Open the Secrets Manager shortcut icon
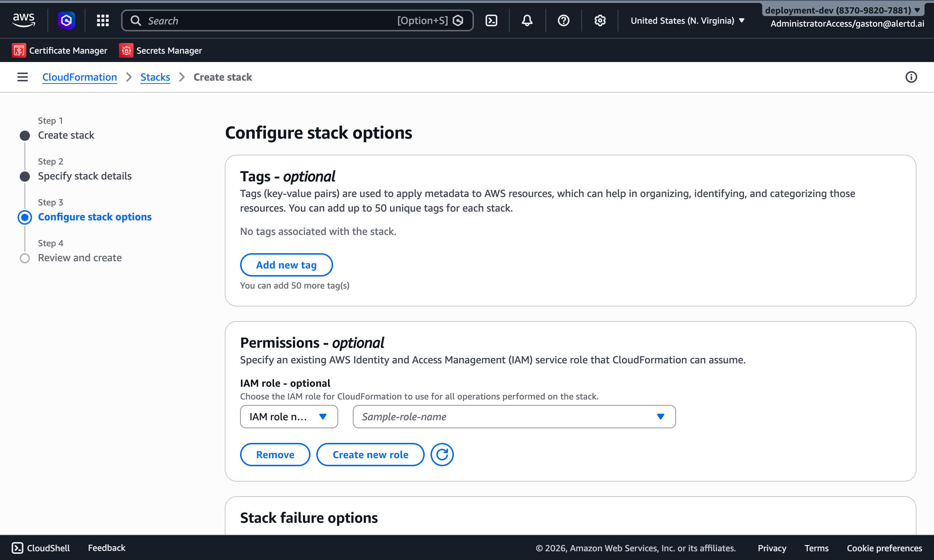 tap(126, 50)
